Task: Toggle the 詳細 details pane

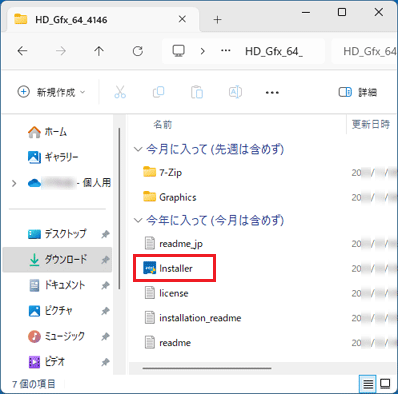Action: [358, 92]
